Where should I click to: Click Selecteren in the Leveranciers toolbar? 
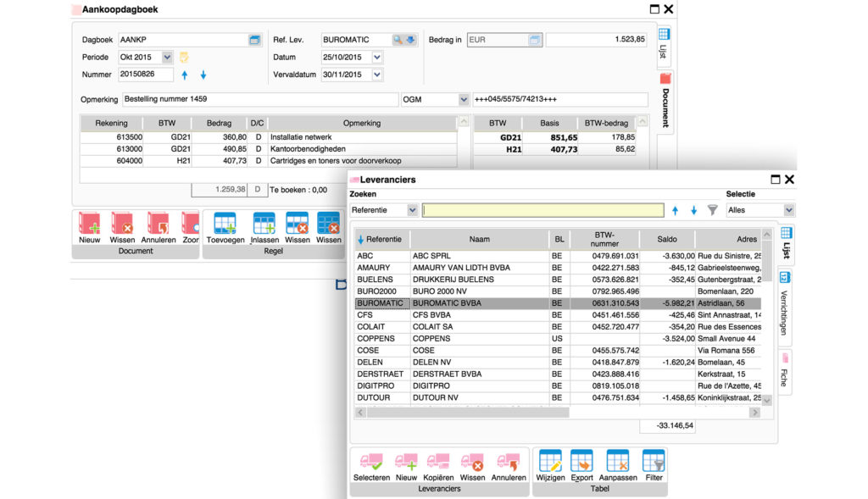[x=371, y=466]
